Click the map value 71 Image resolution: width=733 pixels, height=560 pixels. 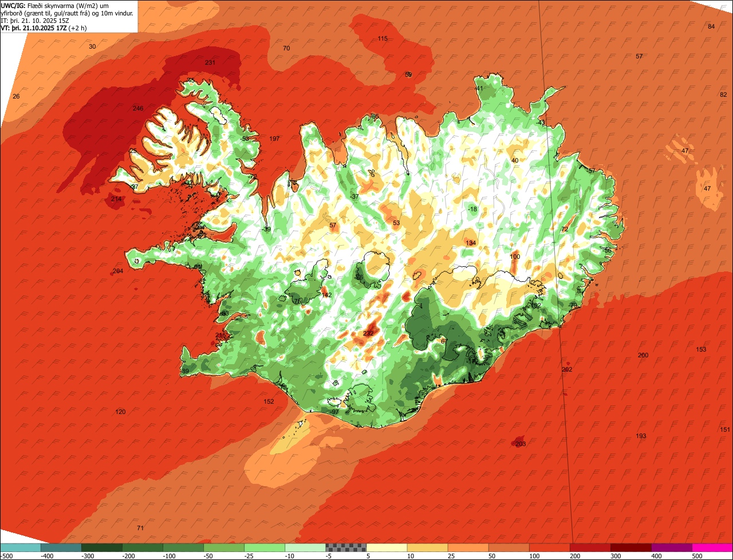click(140, 527)
